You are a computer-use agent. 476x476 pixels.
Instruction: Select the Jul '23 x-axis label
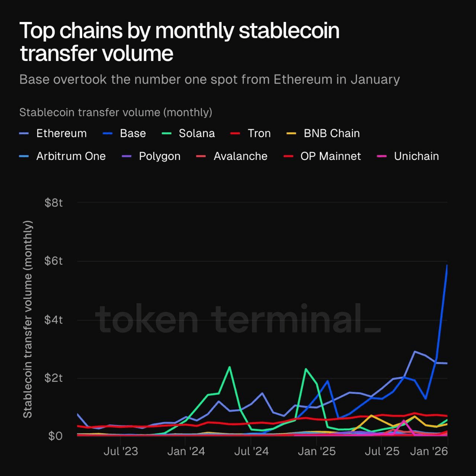point(120,451)
